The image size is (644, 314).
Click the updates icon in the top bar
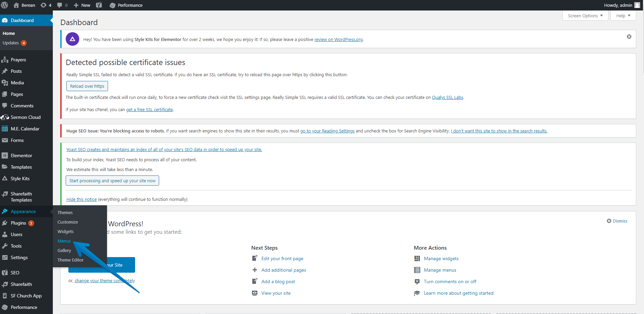[x=44, y=5]
